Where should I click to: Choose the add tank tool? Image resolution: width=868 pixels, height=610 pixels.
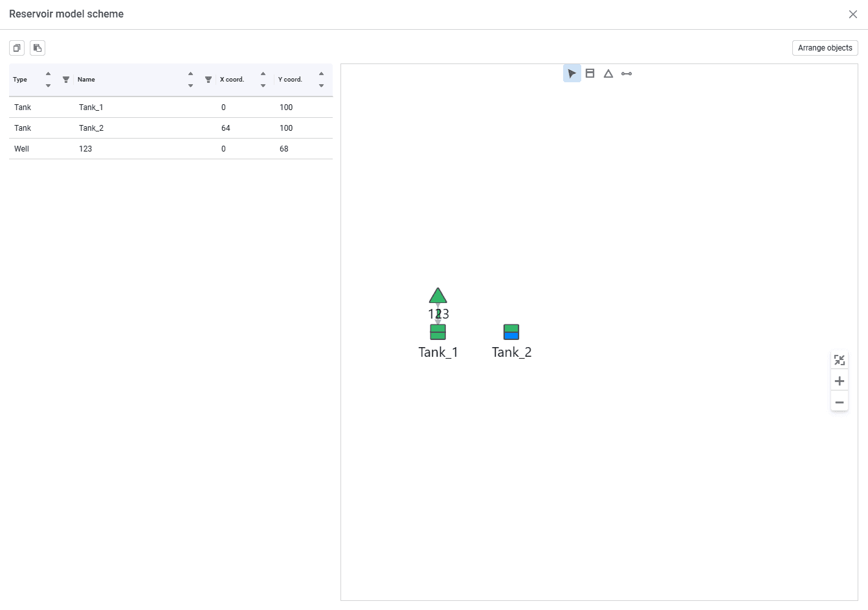(x=590, y=74)
